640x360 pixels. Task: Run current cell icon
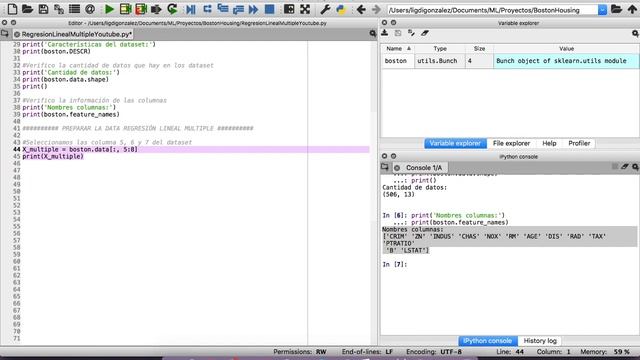point(125,9)
